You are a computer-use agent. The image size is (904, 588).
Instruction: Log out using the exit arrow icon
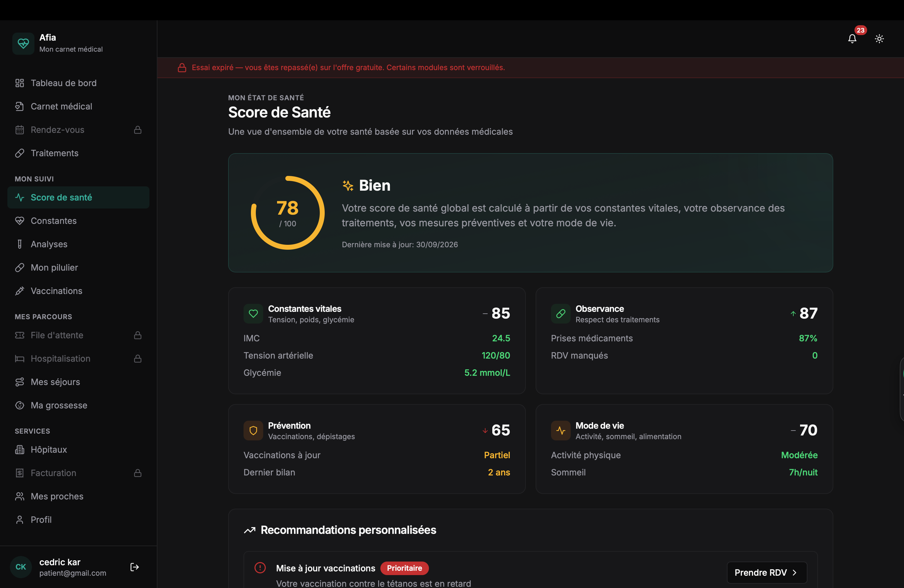pos(134,567)
